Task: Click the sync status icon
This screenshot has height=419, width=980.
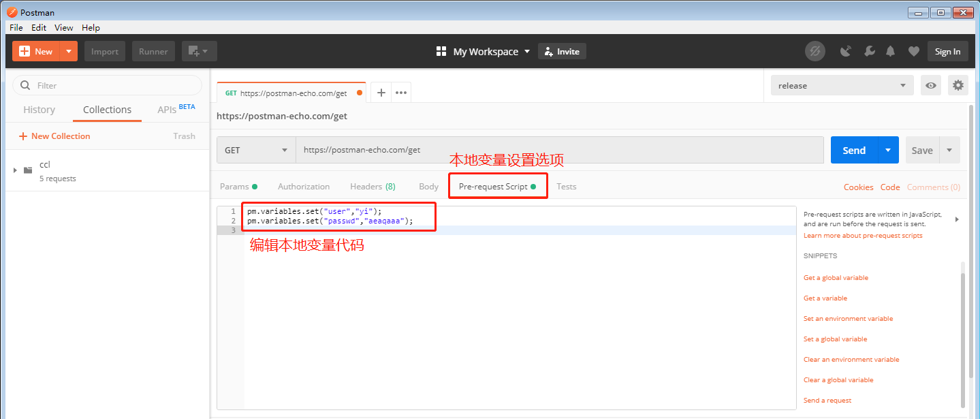Action: click(x=815, y=51)
